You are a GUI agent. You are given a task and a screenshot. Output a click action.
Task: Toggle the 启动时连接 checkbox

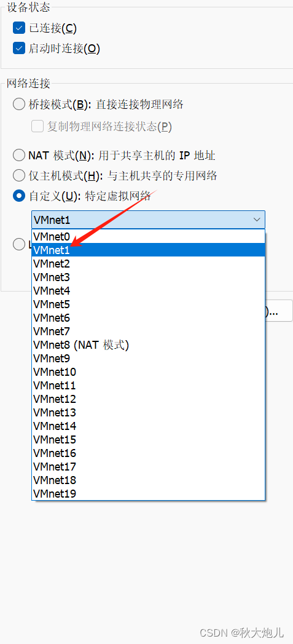pos(19,49)
